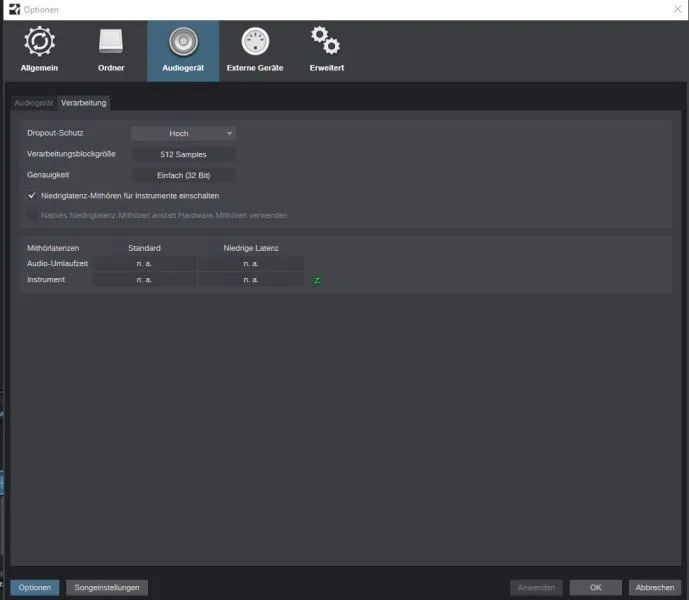Viewport: 689px width, 600px height.
Task: Click the green Z low-latency indicator icon
Action: (x=317, y=280)
